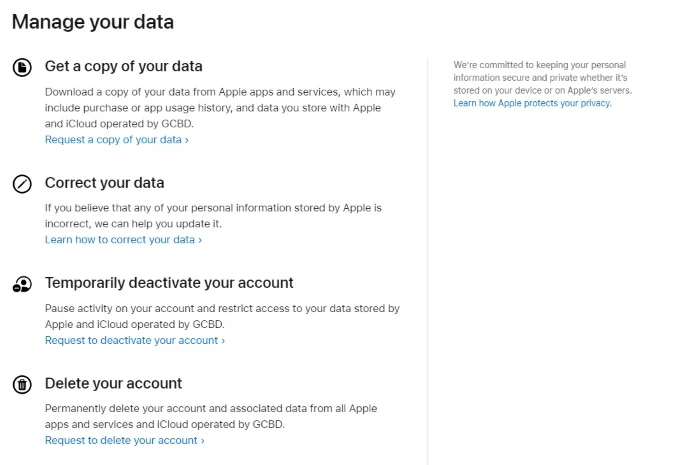Viewport: 680px width, 465px height.
Task: Click the trash icon beside Delete your account
Action: (22, 385)
